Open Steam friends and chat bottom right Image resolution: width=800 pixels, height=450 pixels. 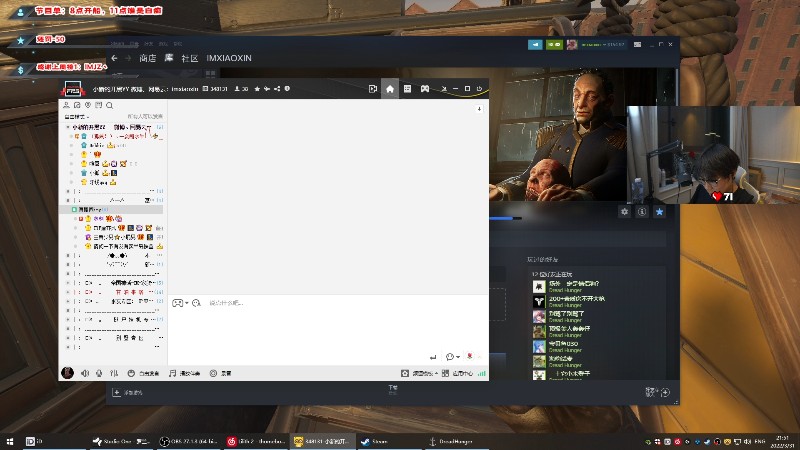pyautogui.click(x=657, y=392)
